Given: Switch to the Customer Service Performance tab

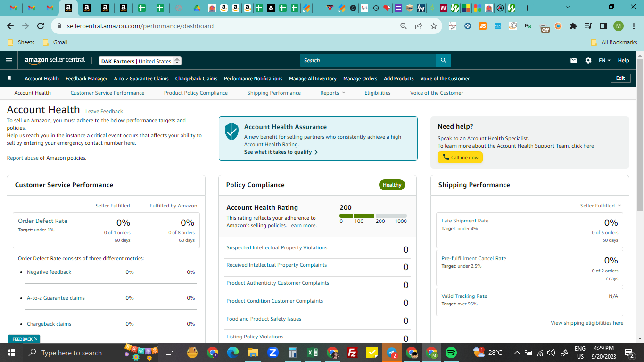Looking at the screenshot, I should [107, 93].
